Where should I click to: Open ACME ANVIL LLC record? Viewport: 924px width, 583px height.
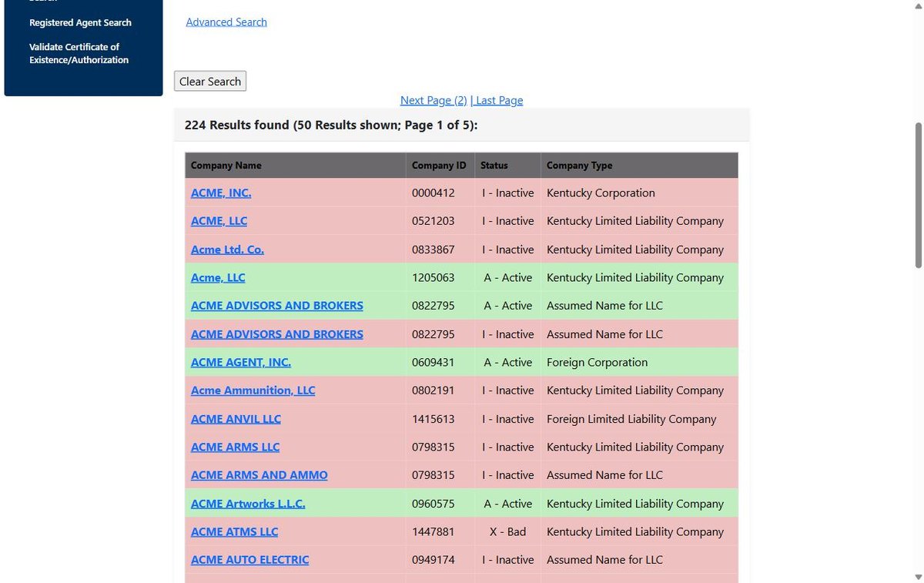[236, 419]
